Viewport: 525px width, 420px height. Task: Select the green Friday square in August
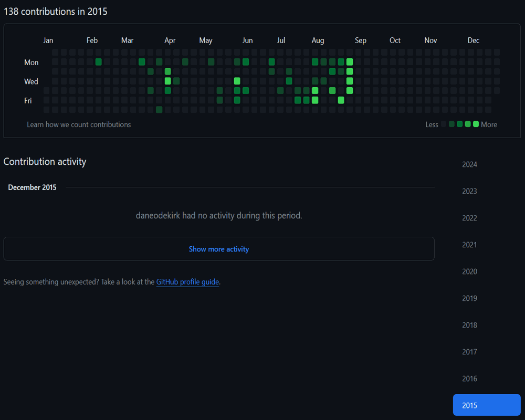(315, 100)
